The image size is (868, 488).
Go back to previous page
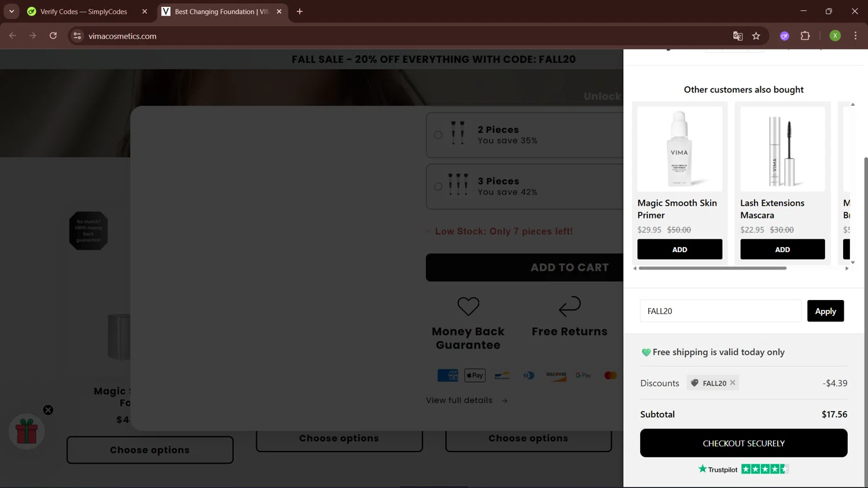pos(13,36)
